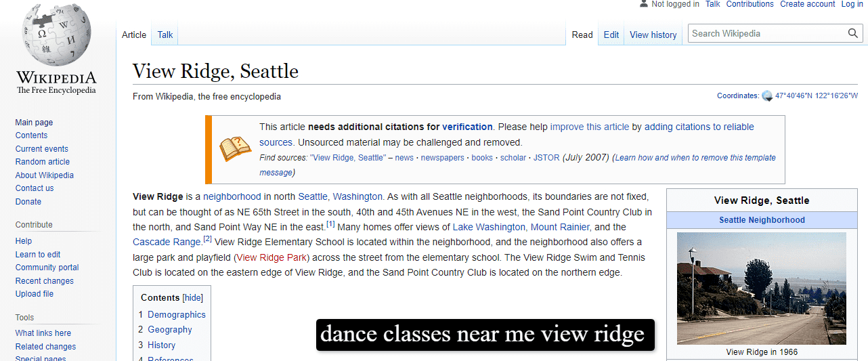Open the Edit tab
This screenshot has width=868, height=361.
pyautogui.click(x=611, y=35)
